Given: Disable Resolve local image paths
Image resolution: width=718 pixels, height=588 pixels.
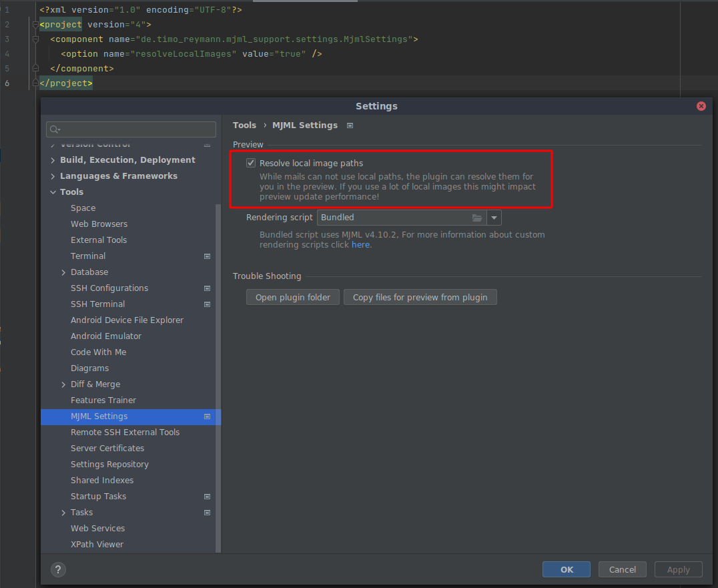Looking at the screenshot, I should click(250, 162).
